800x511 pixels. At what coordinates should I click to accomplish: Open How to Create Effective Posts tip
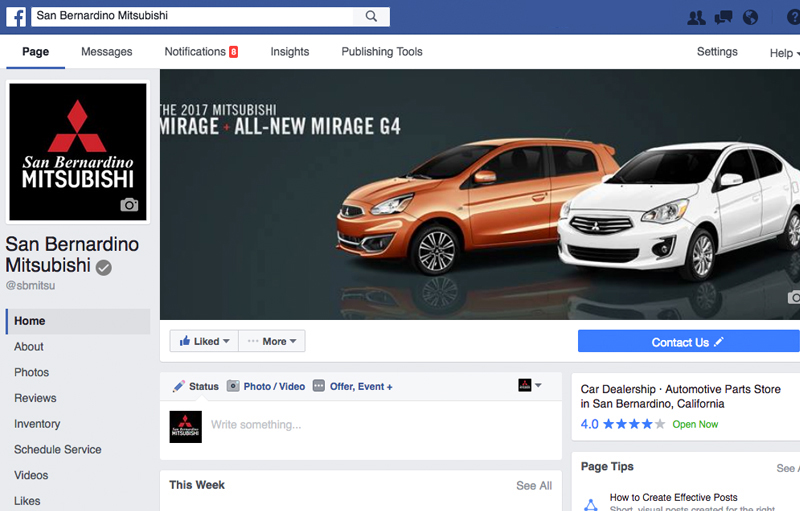click(673, 497)
